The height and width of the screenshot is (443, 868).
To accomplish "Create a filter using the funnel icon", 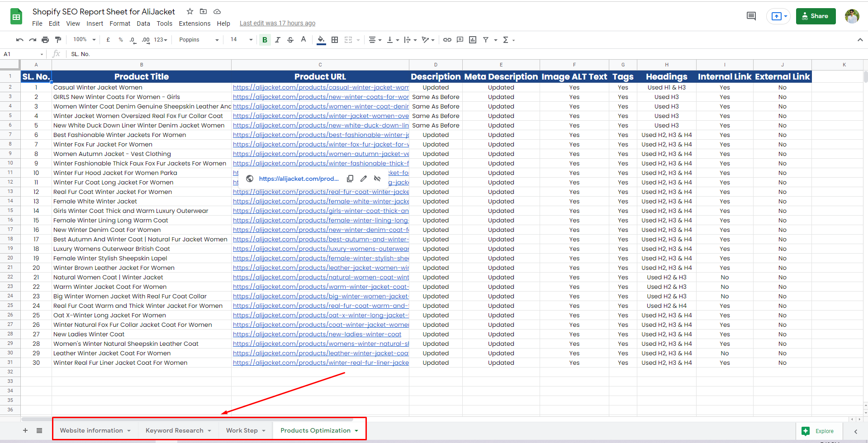I will pos(485,40).
